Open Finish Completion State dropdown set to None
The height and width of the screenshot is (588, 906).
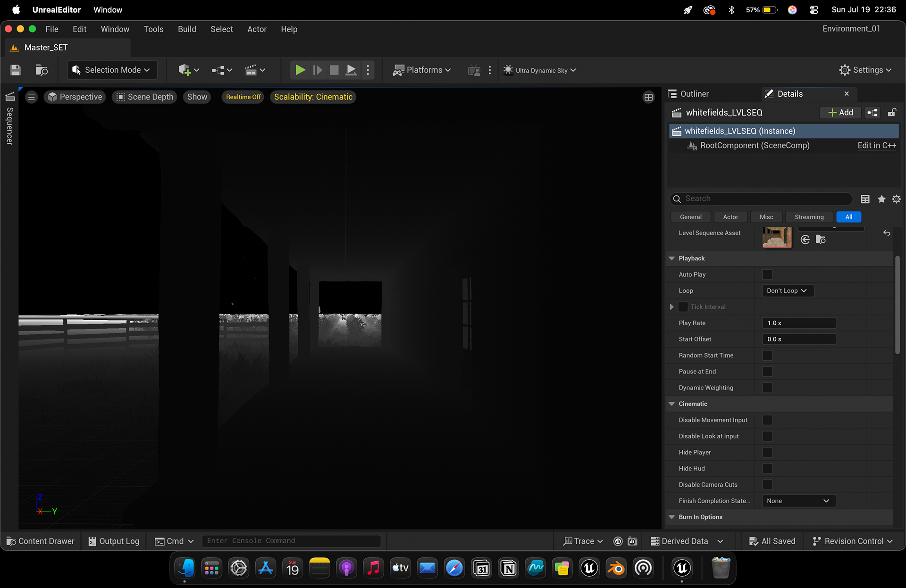799,501
